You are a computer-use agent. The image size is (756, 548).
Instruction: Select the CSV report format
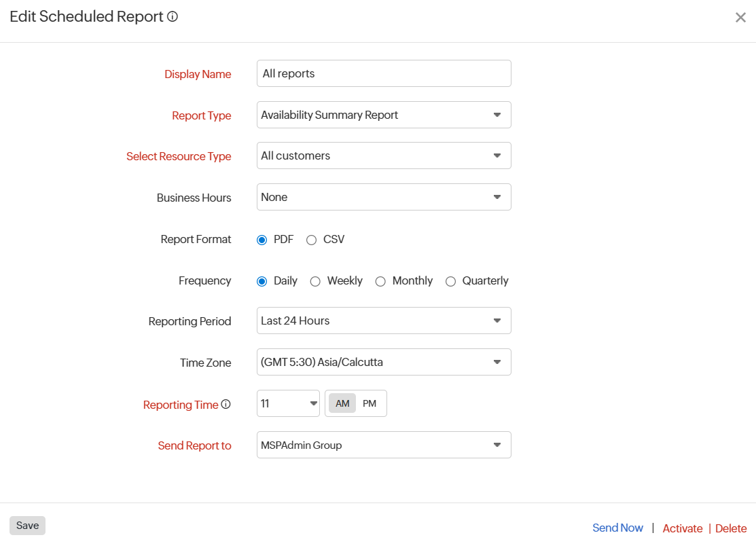point(311,239)
